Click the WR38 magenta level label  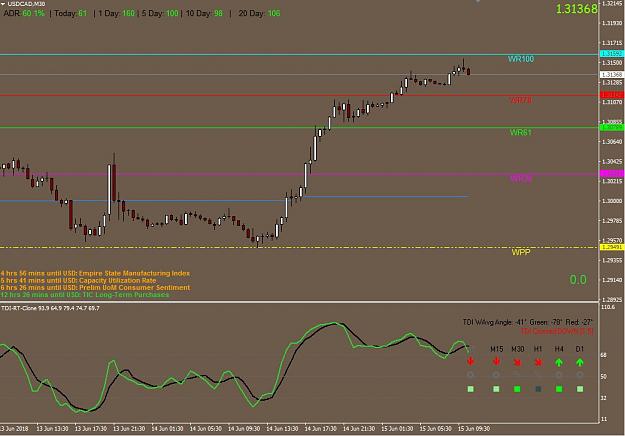coord(521,179)
